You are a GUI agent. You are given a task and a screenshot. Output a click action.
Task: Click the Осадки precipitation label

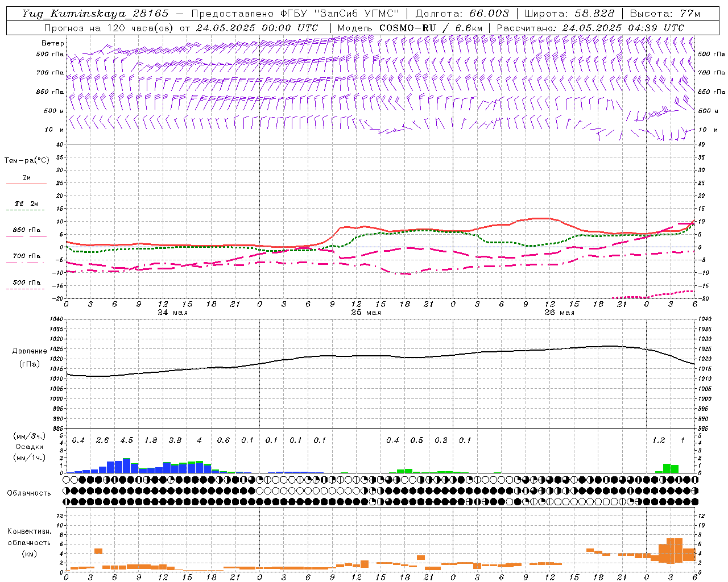click(30, 447)
